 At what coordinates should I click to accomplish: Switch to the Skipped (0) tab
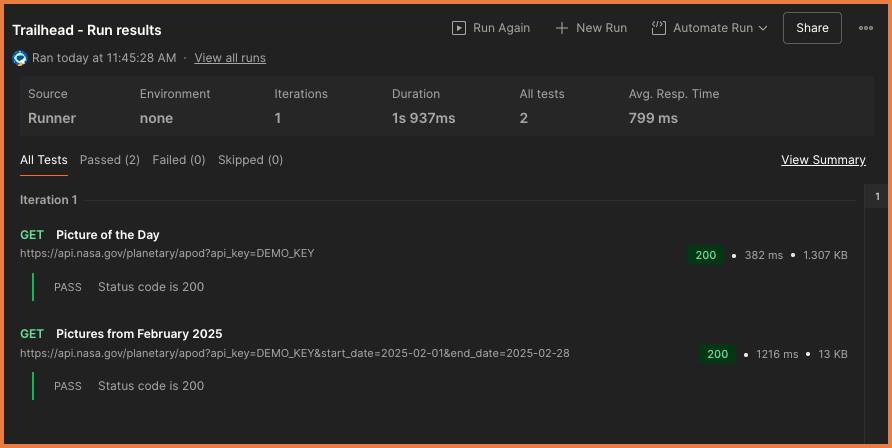point(250,160)
